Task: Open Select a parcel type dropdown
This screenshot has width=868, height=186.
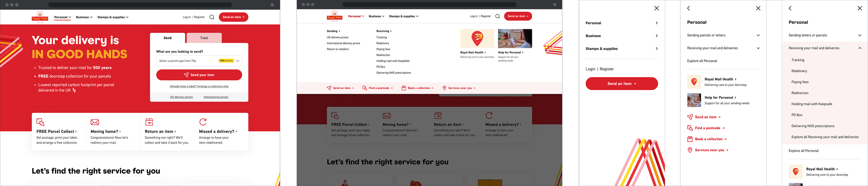Action: point(199,61)
